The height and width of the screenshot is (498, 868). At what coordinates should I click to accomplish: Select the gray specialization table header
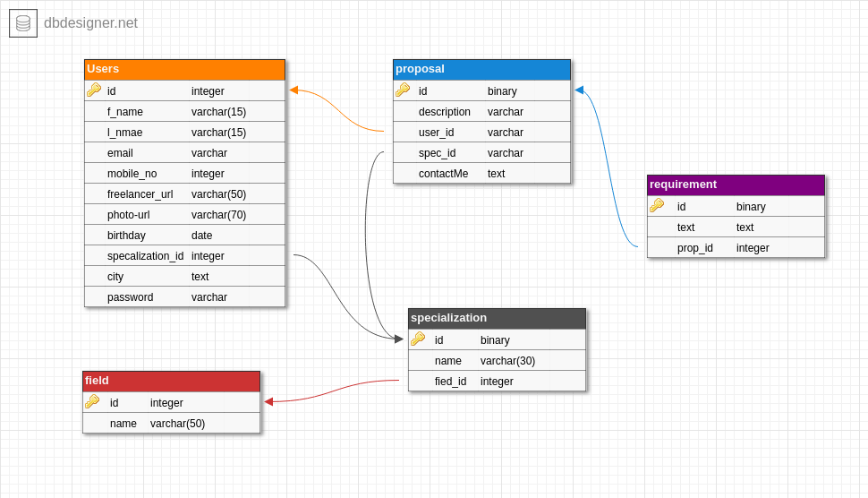tap(498, 319)
